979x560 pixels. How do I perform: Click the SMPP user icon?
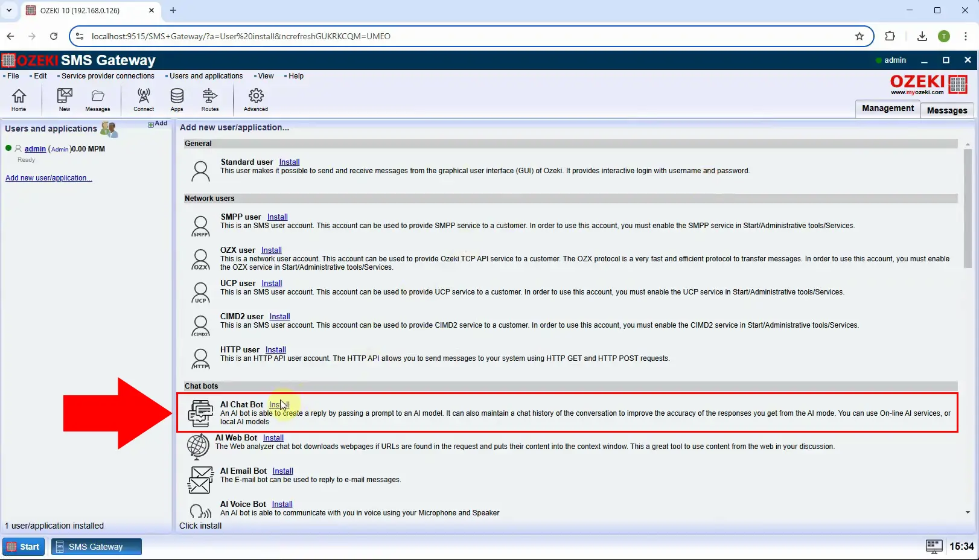pos(200,226)
